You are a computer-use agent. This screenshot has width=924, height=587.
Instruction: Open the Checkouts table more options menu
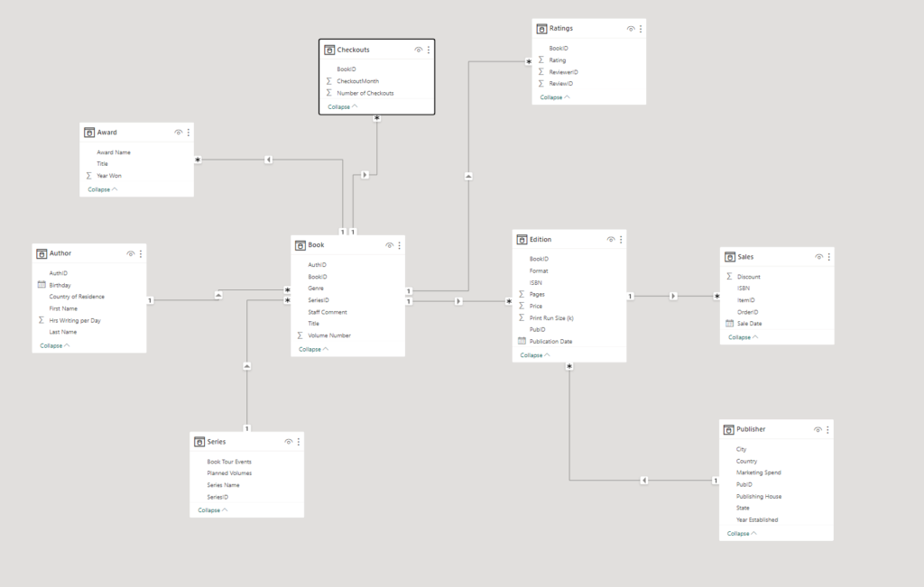429,50
